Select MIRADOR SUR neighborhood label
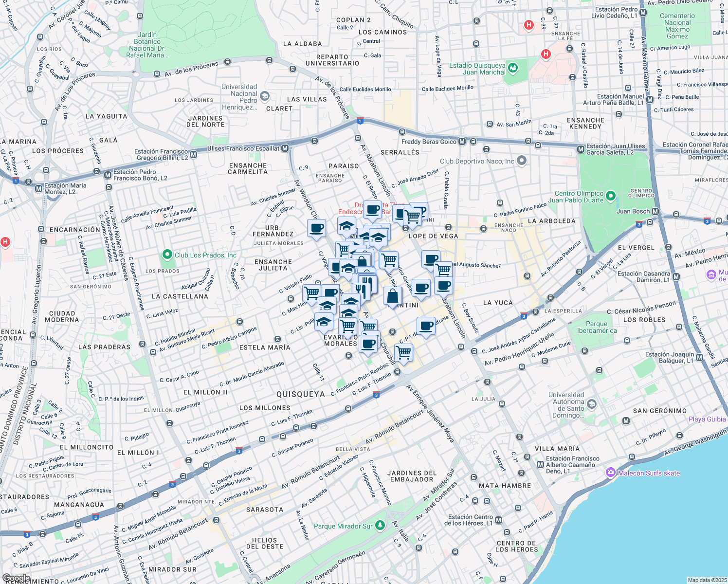Viewport: 728px width, 584px height. (172, 569)
